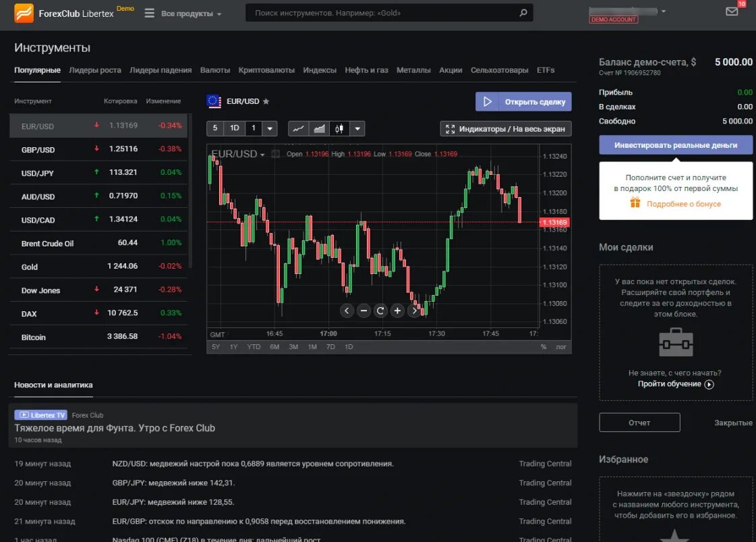
Task: Open the Indices tab
Action: [x=320, y=70]
